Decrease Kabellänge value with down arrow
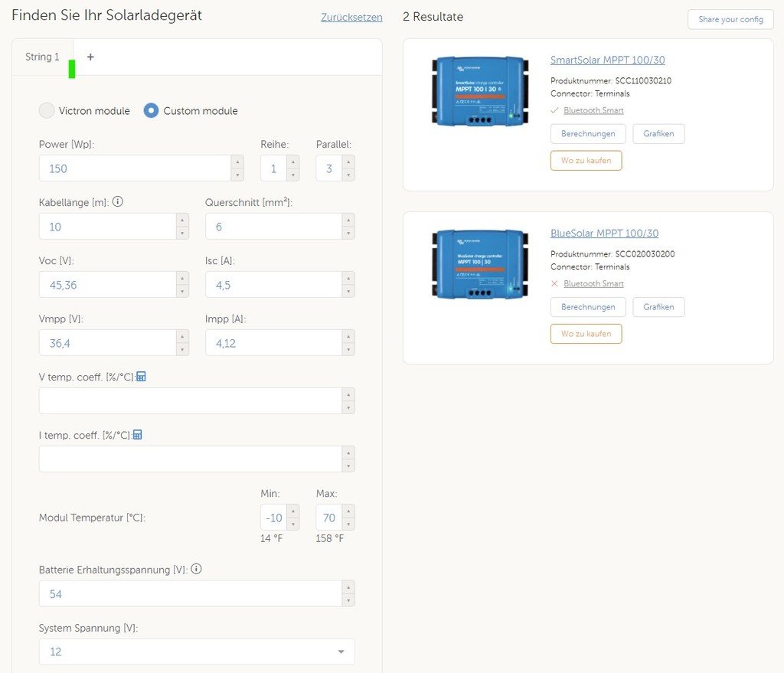 182,233
